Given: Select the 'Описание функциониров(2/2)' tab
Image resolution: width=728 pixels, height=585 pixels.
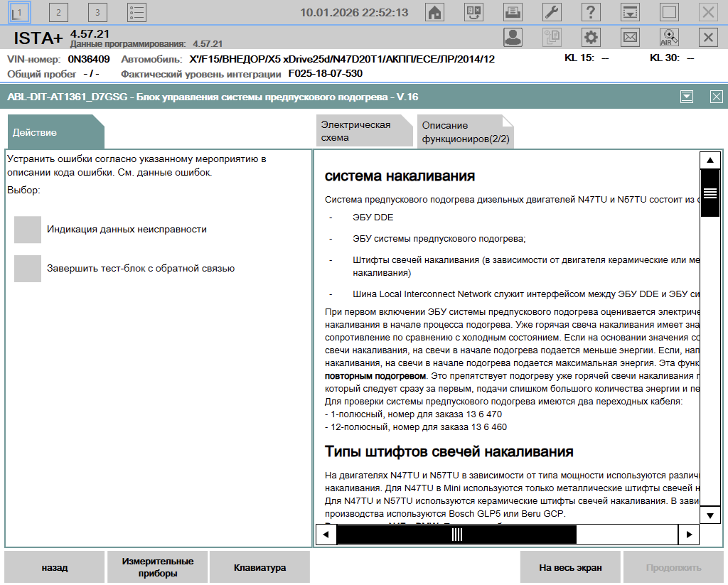Looking at the screenshot, I should tap(465, 131).
